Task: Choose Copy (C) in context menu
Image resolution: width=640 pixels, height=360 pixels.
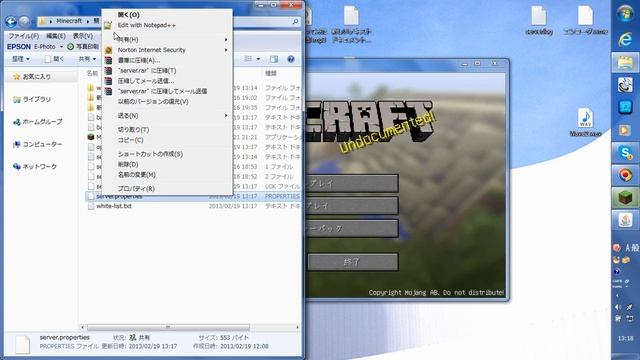Action: tap(167, 140)
